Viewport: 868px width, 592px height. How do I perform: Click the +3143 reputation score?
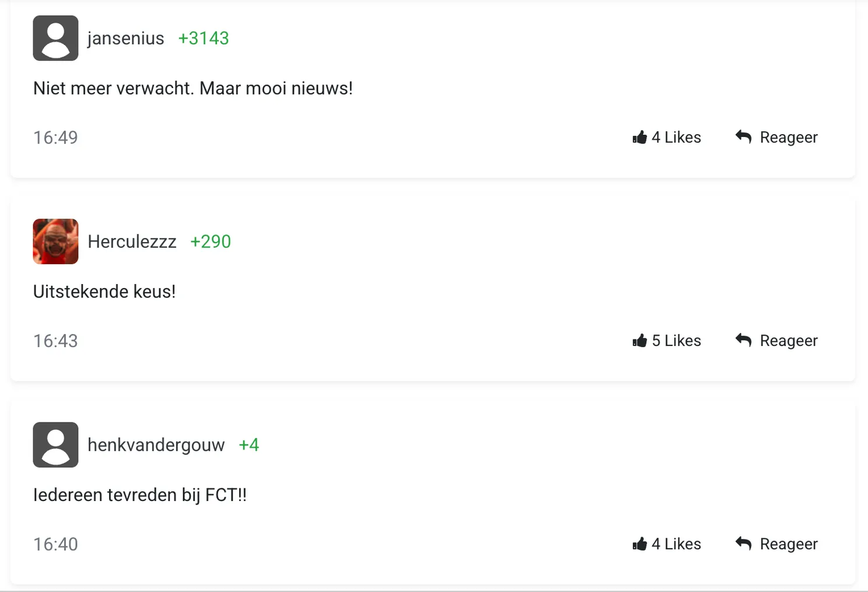204,38
